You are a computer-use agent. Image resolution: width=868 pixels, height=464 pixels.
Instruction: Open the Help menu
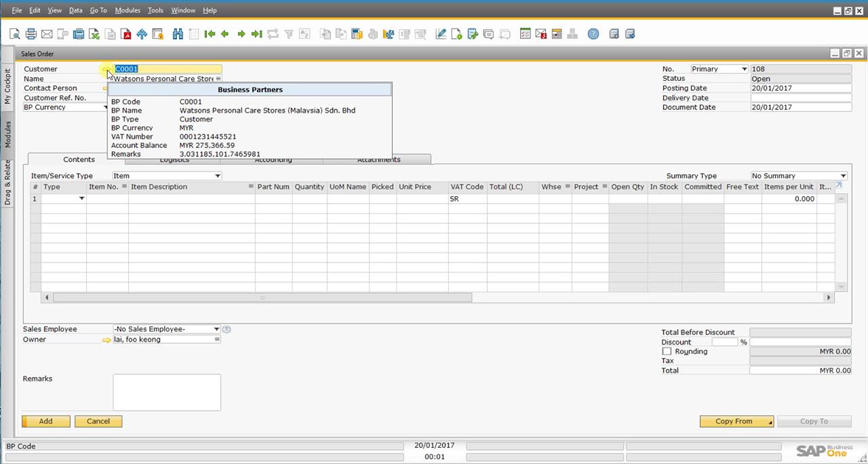pyautogui.click(x=210, y=10)
